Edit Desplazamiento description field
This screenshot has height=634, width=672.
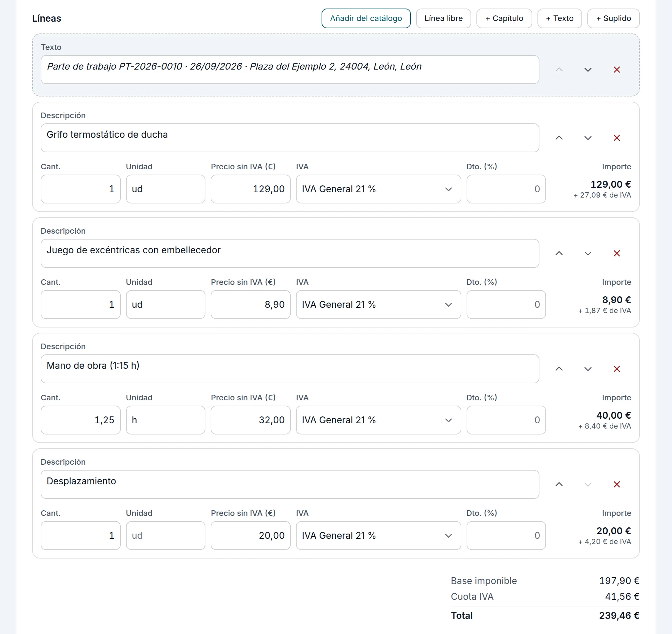tap(290, 484)
